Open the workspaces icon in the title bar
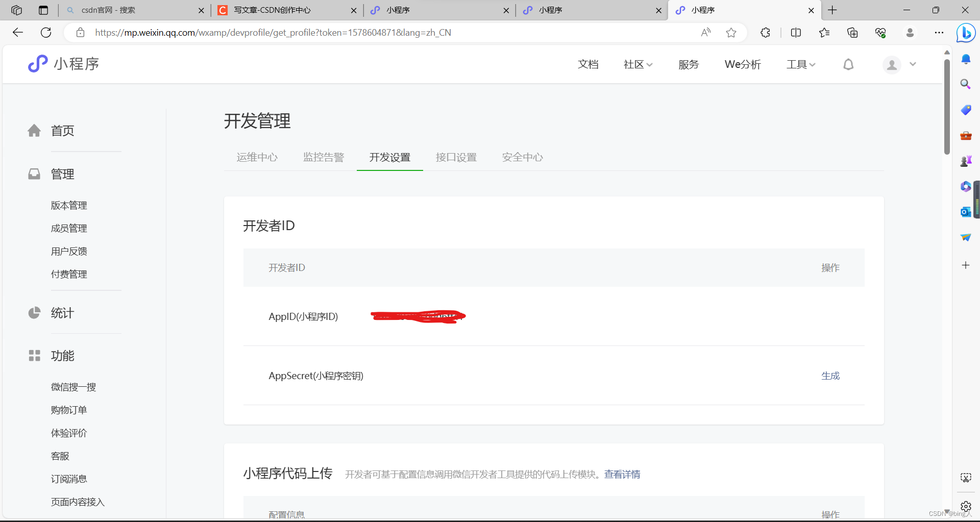The height and width of the screenshot is (522, 980). [x=17, y=10]
